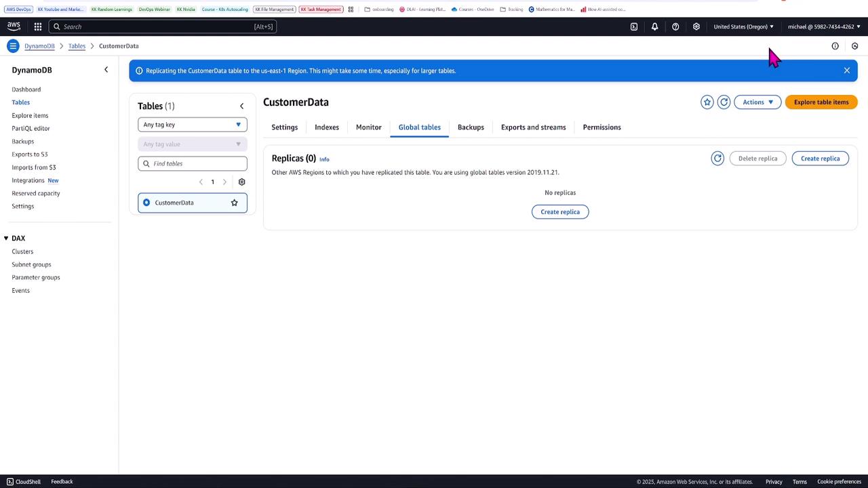The height and width of the screenshot is (488, 868).
Task: Open Exports to S3
Action: pos(30,155)
